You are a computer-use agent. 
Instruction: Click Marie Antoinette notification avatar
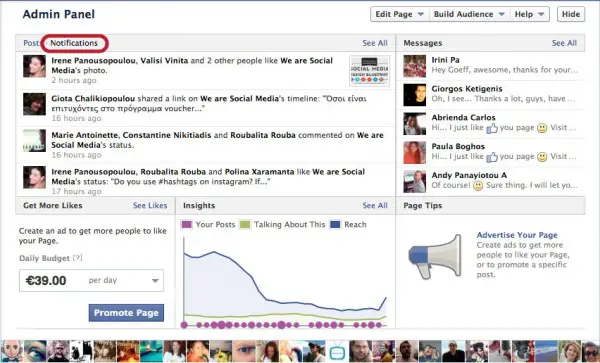[34, 140]
